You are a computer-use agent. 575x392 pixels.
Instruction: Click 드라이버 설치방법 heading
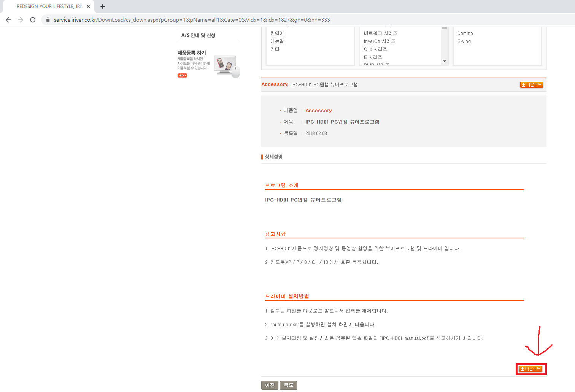(x=287, y=297)
